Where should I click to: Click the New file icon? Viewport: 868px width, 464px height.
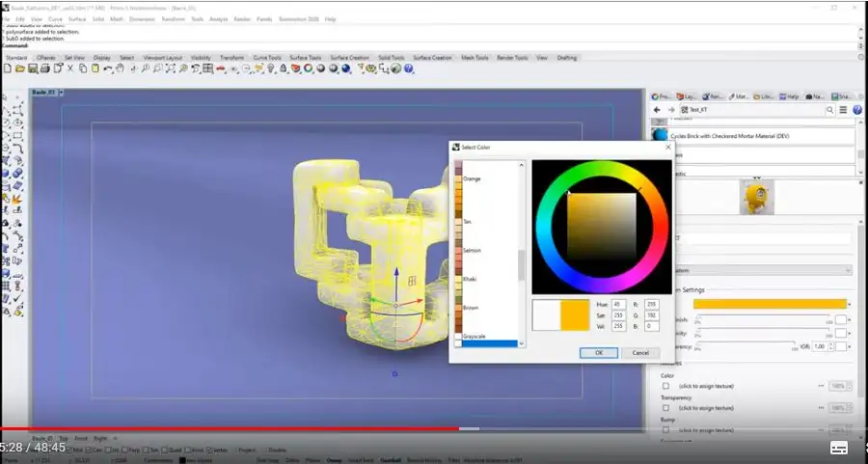[x=7, y=68]
